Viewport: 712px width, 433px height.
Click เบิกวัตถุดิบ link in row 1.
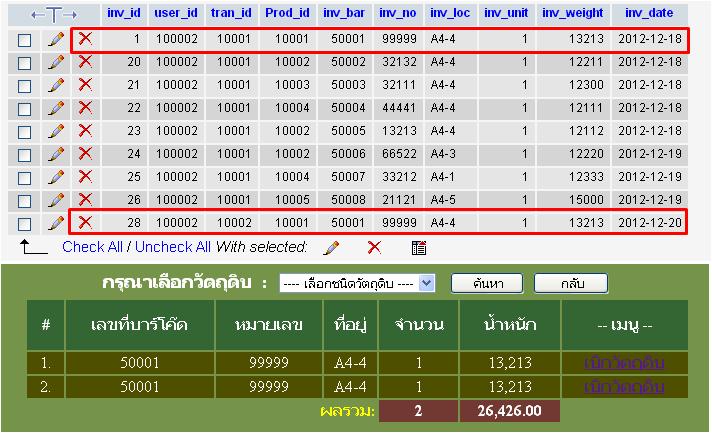(624, 363)
